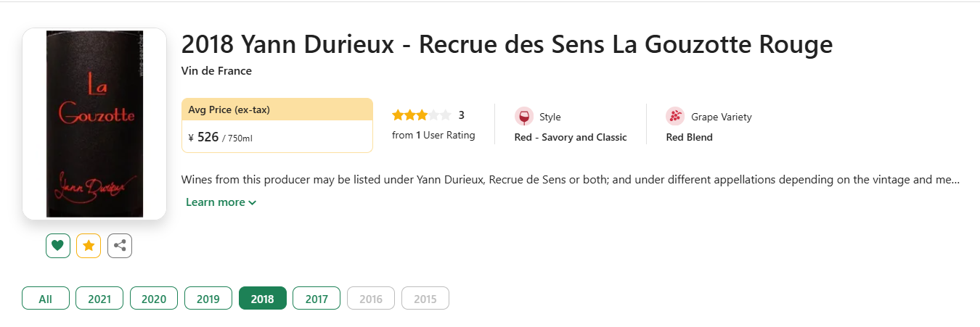Click the greyed-out 2016 vintage
Viewport: 980px width, 327px height.
coord(371,299)
